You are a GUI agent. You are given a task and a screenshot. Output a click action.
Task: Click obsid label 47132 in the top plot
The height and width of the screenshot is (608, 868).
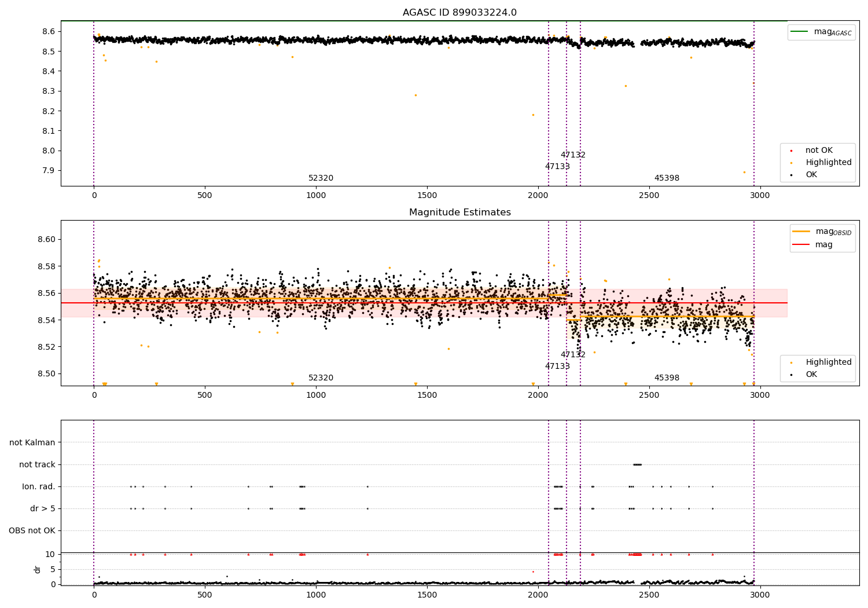click(x=573, y=155)
